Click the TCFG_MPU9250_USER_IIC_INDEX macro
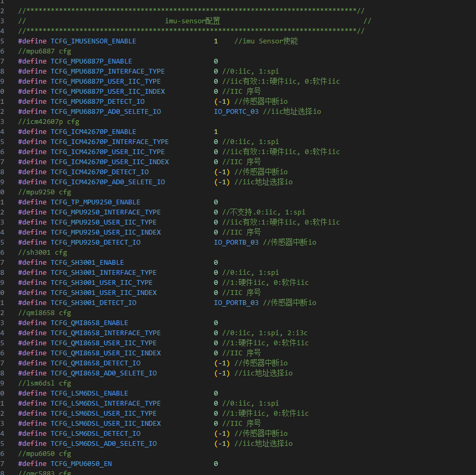476x475 pixels. click(x=105, y=232)
